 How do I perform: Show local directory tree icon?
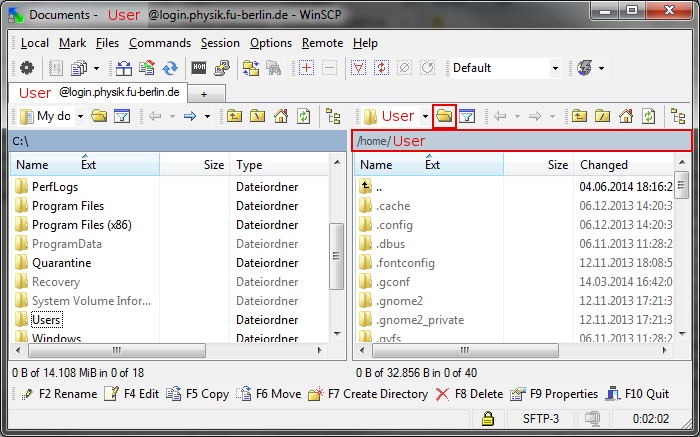333,117
